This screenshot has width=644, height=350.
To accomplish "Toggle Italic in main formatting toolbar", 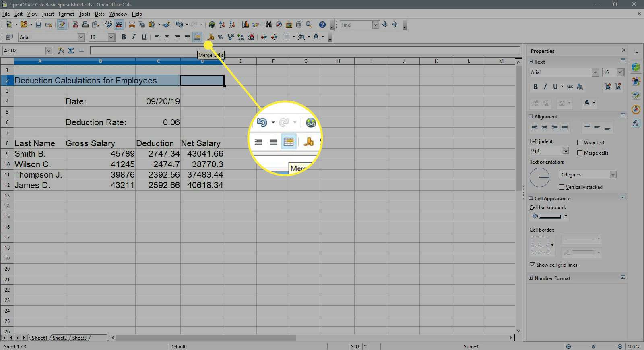I will point(134,37).
